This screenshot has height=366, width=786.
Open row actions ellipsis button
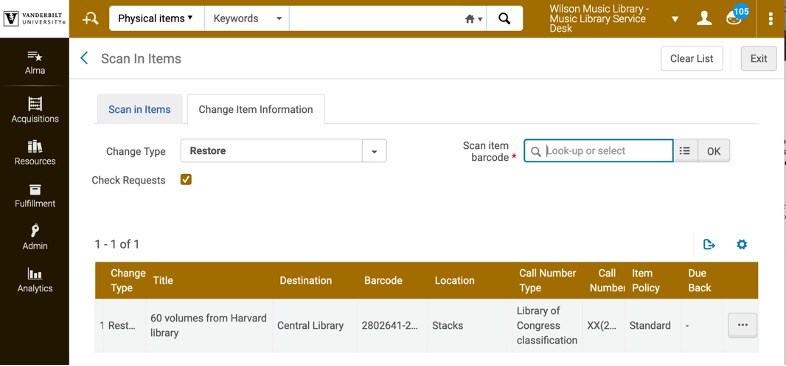(742, 325)
